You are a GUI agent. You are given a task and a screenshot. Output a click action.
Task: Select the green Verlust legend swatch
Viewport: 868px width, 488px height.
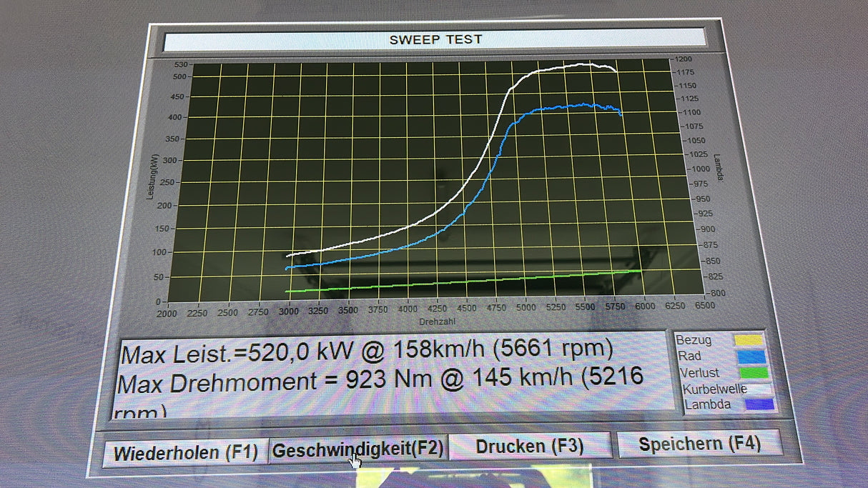pyautogui.click(x=752, y=373)
